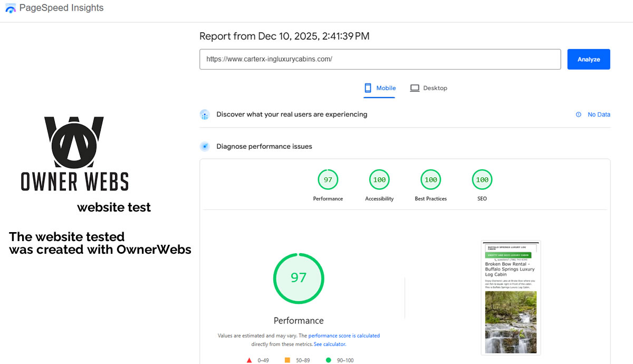Click the PageSpeed Insights logo icon
The image size is (633, 364).
[x=11, y=8]
